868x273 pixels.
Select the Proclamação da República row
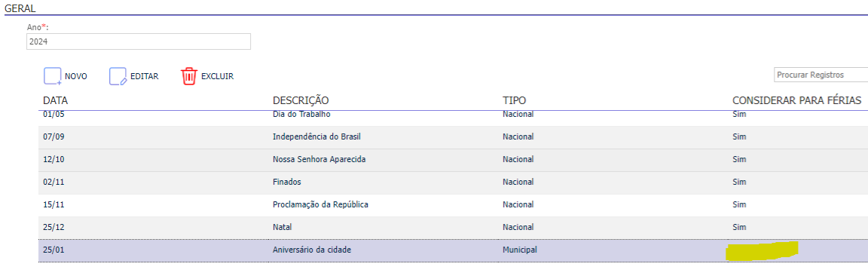click(x=453, y=205)
